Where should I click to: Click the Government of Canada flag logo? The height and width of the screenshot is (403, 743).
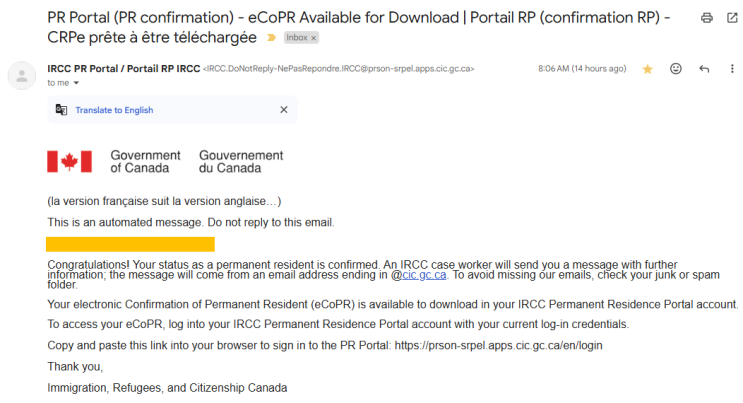pos(69,162)
